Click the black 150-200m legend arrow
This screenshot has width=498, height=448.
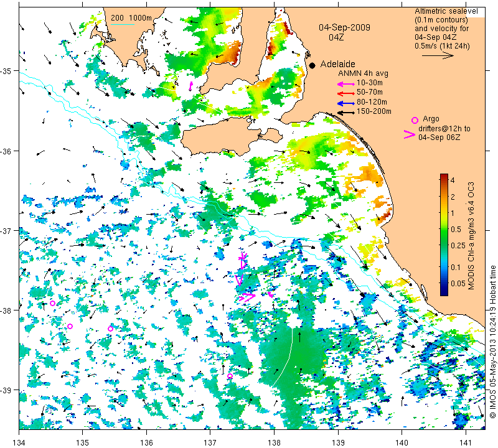(345, 113)
